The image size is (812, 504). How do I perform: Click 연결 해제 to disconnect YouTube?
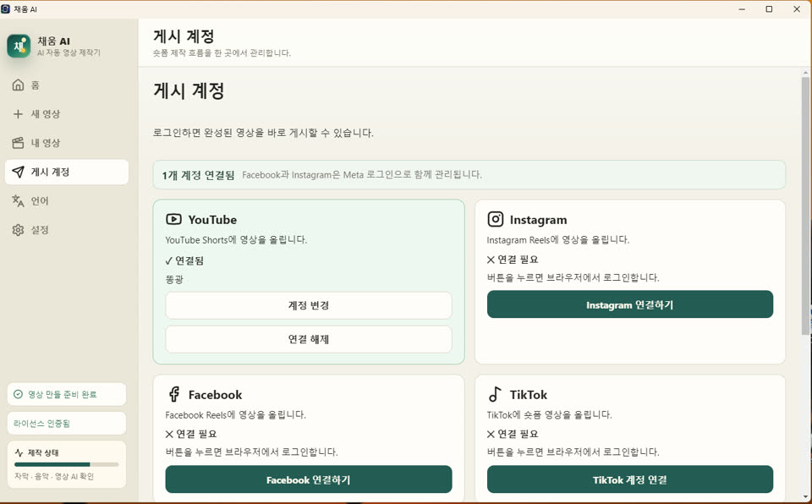tap(309, 339)
